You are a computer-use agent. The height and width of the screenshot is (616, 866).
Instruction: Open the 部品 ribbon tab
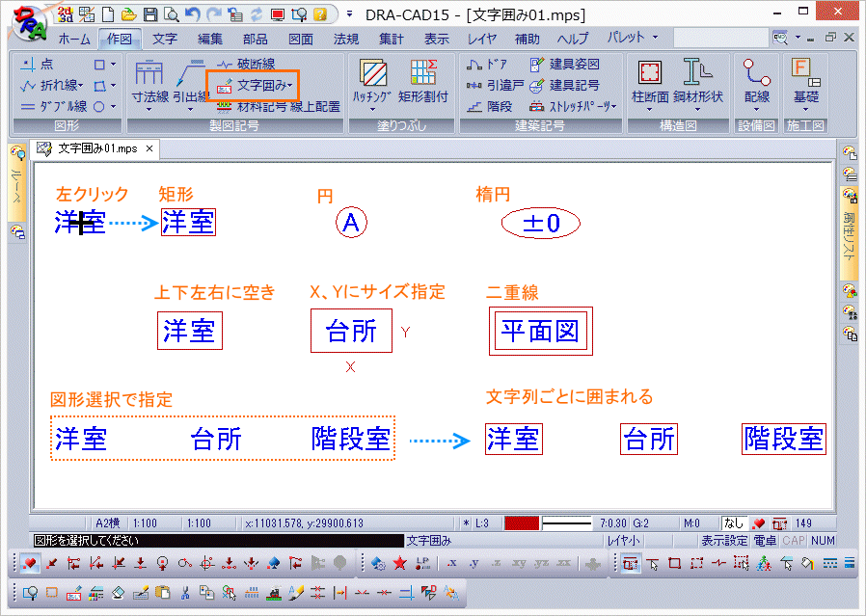point(256,39)
